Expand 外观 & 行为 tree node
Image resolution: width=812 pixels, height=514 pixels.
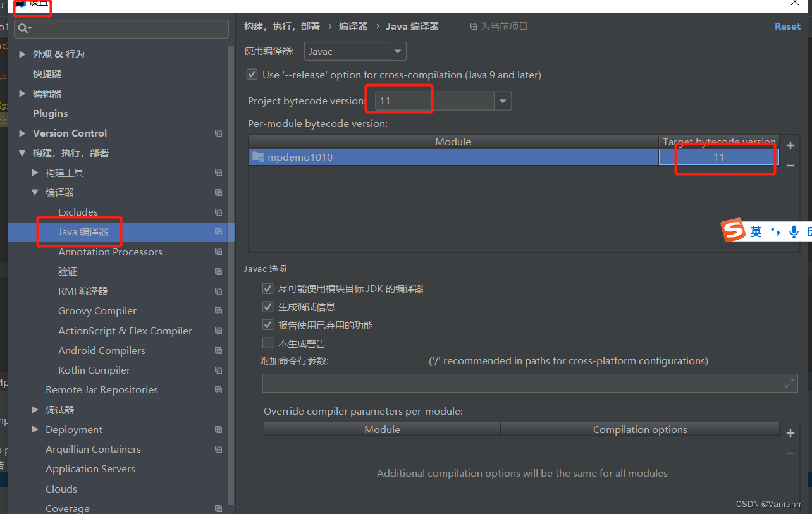[23, 54]
